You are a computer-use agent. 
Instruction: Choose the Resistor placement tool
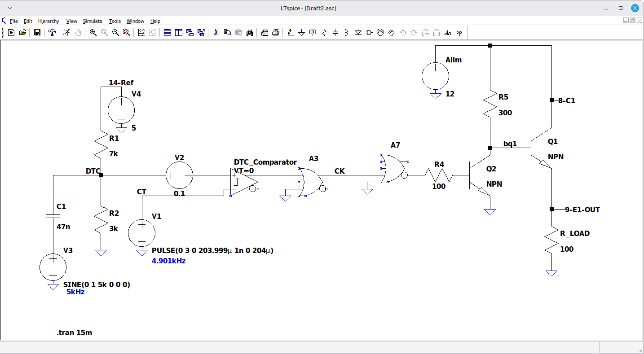[324, 32]
